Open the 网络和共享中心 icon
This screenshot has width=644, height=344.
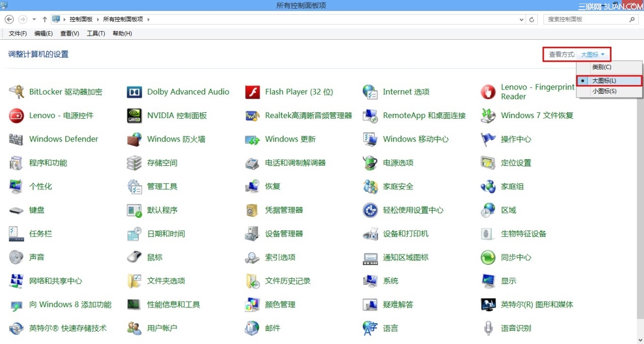16,281
